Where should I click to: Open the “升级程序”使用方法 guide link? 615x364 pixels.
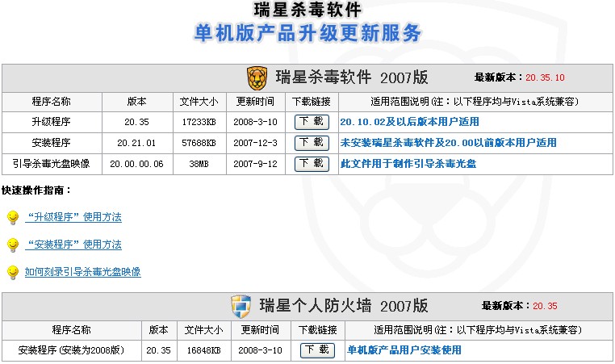coord(73,217)
